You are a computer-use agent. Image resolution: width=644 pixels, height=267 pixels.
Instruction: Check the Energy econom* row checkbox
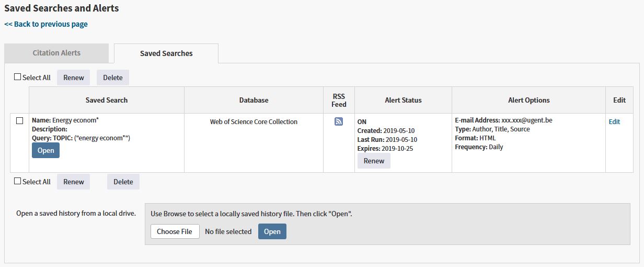(19, 120)
